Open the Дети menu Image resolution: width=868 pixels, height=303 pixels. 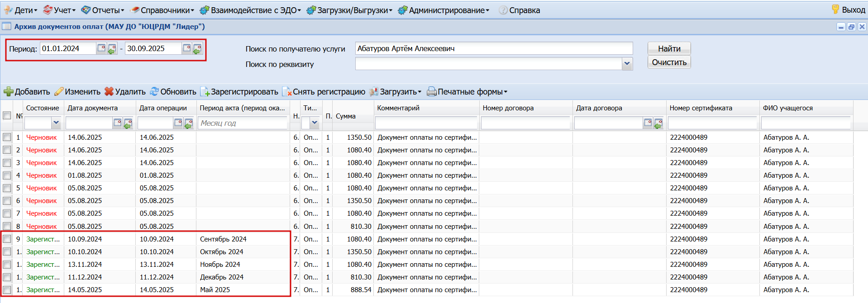click(x=21, y=10)
